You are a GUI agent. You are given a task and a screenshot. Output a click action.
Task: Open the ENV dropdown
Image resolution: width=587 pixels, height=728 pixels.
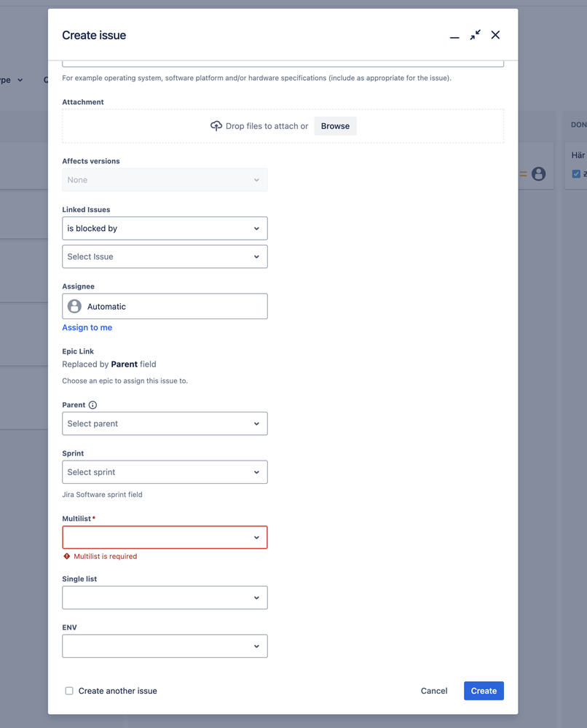tap(165, 646)
